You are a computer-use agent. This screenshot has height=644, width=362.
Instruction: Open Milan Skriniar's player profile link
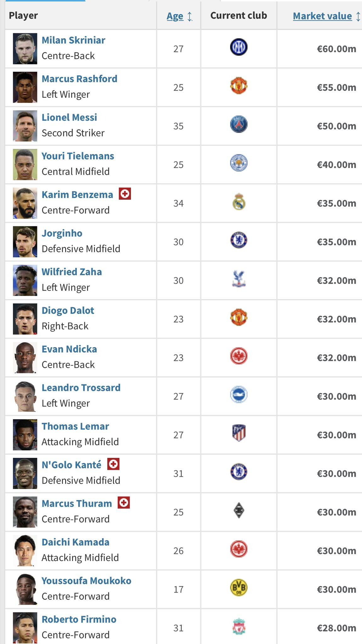tap(73, 40)
